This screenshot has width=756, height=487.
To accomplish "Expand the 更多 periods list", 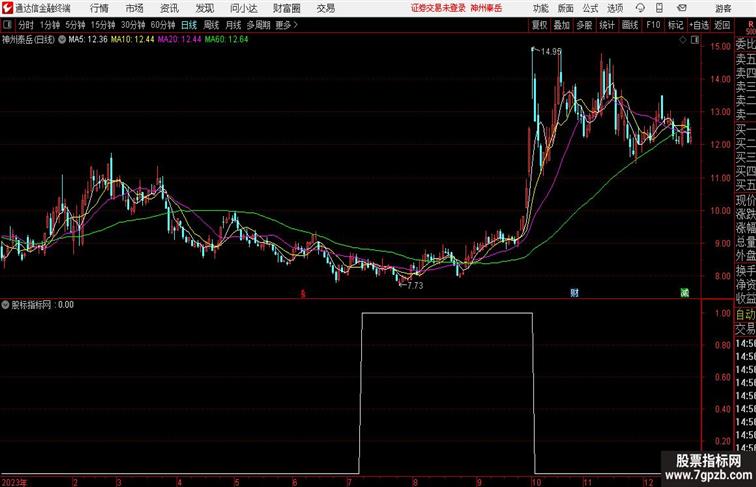I will point(286,25).
